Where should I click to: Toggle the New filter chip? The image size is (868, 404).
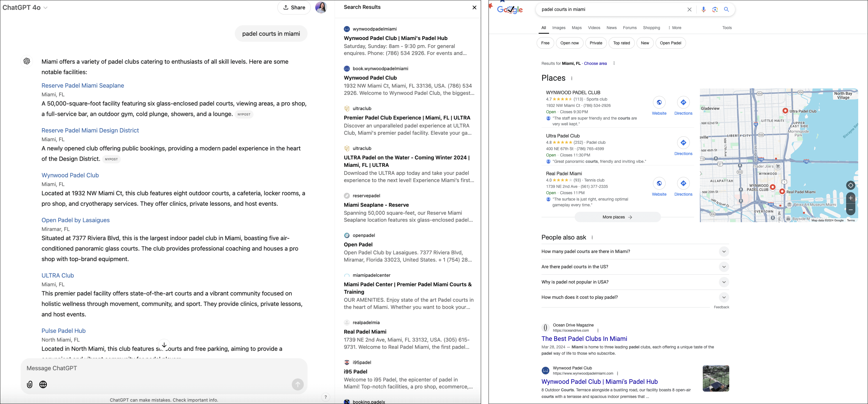point(645,43)
